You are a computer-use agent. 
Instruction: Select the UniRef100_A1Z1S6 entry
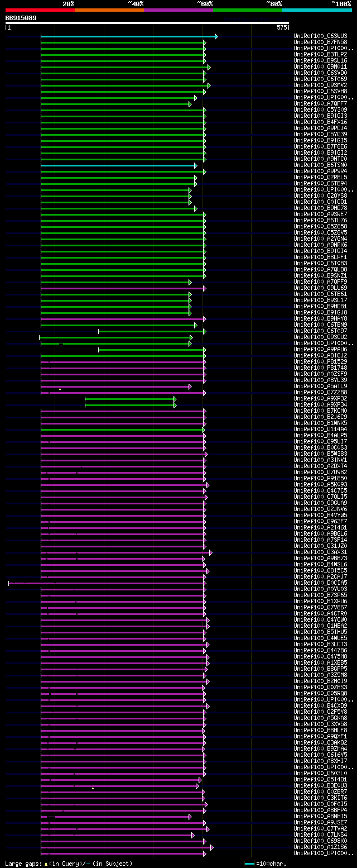(320, 847)
